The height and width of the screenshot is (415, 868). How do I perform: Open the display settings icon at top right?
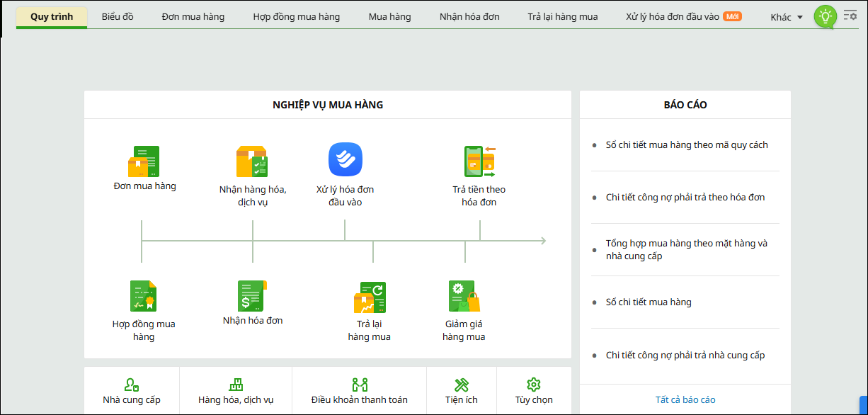[850, 15]
